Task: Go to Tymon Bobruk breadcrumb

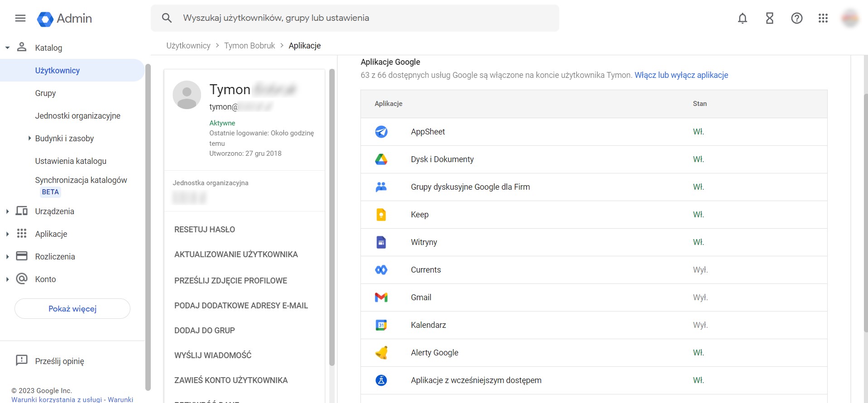Action: pos(249,46)
